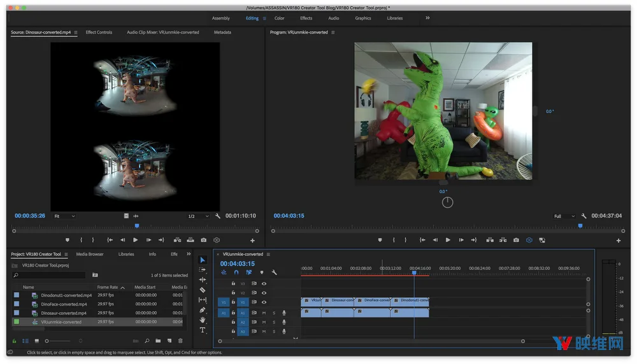Mute audio track A1
This screenshot has height=364, width=637.
264,313
